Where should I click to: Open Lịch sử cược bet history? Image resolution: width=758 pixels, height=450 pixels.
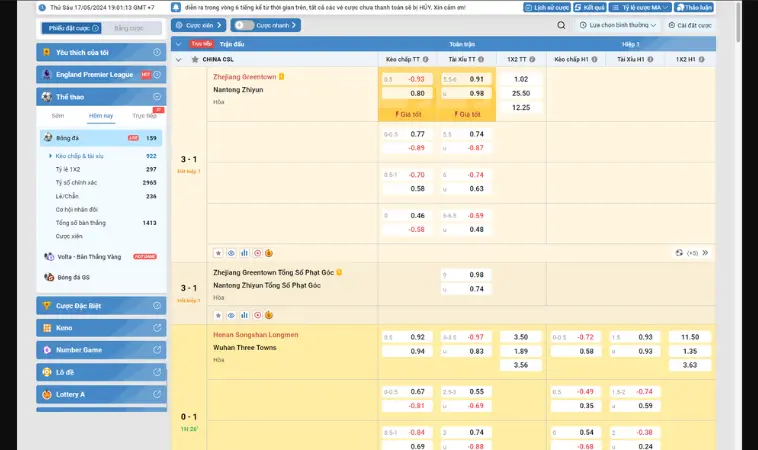[548, 7]
